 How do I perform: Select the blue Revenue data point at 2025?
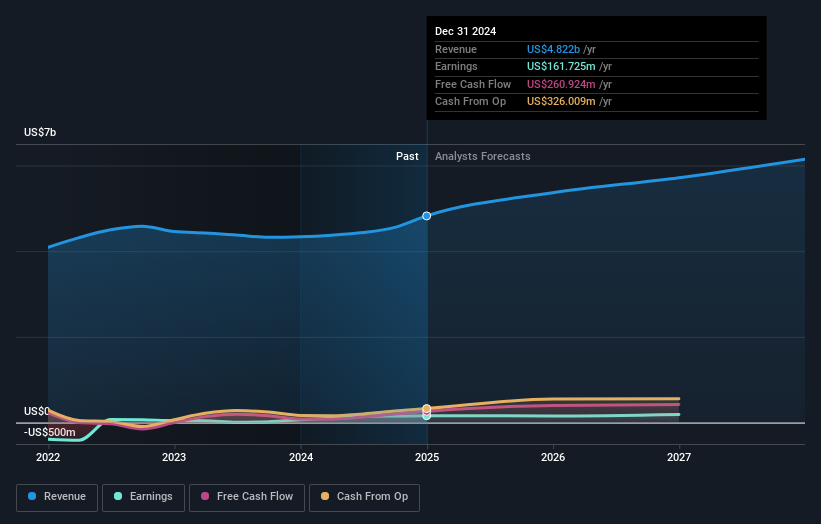[427, 216]
